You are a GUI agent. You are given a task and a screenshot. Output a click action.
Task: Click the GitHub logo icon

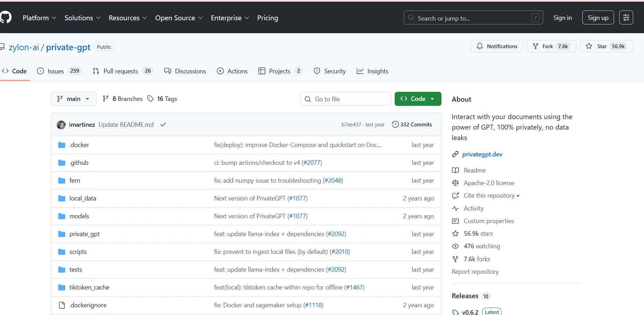pyautogui.click(x=6, y=17)
